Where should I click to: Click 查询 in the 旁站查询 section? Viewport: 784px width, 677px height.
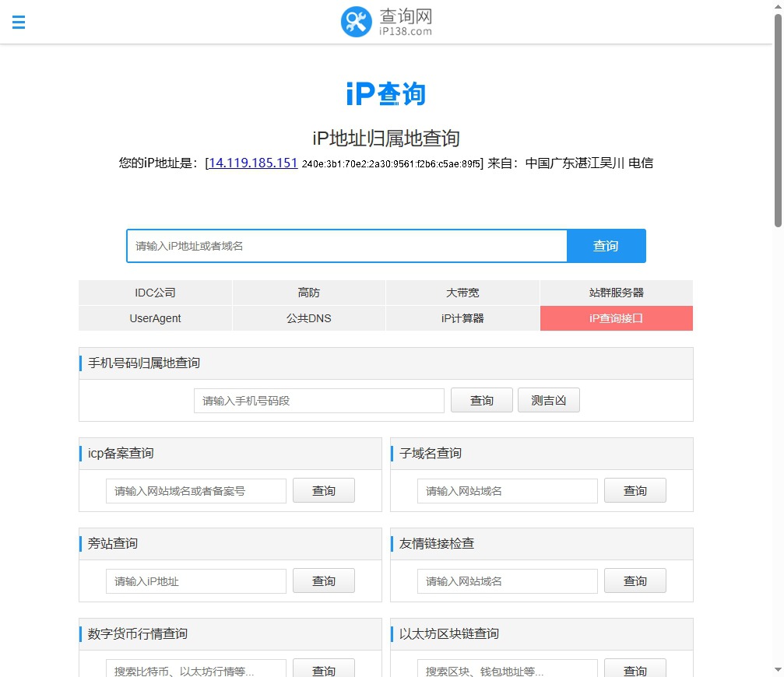[323, 581]
